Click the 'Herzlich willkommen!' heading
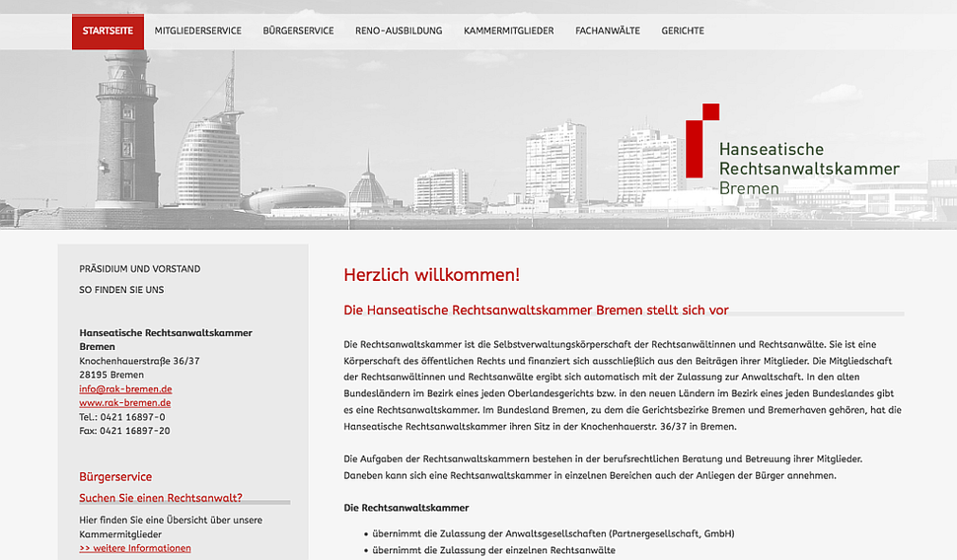This screenshot has width=957, height=560. [431, 275]
